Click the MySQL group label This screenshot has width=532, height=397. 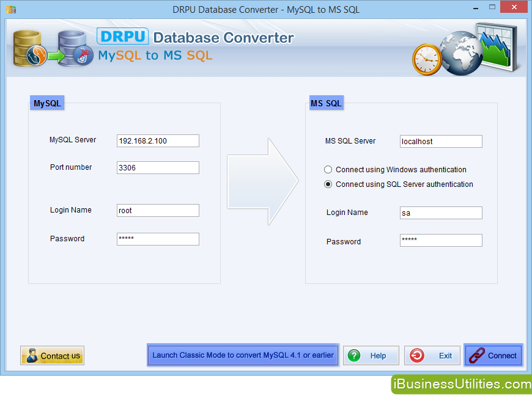click(47, 103)
